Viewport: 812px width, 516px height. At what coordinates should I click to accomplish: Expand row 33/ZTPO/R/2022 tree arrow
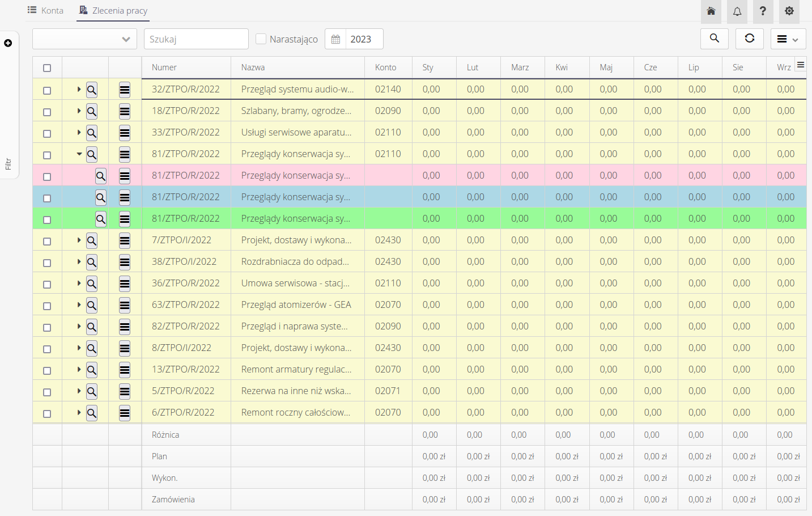click(x=79, y=133)
